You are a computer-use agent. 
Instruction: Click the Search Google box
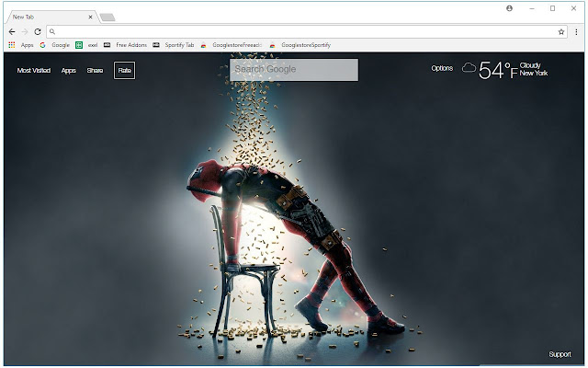294,70
